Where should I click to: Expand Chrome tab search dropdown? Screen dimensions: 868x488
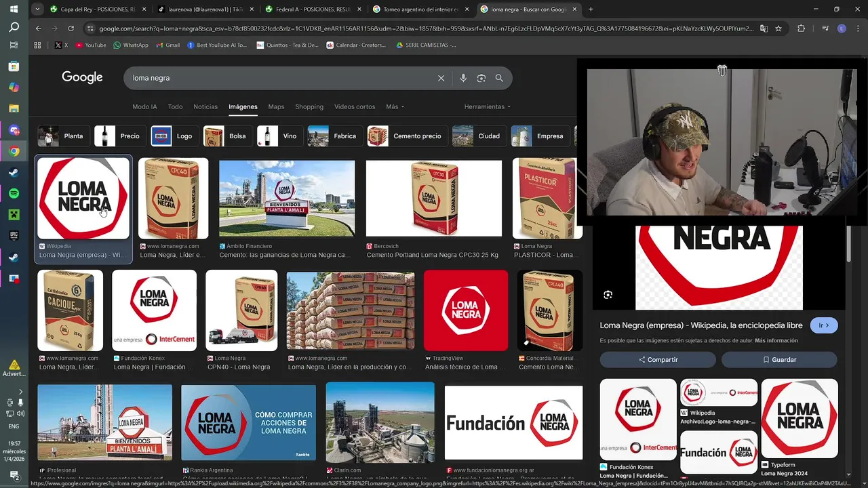click(37, 9)
